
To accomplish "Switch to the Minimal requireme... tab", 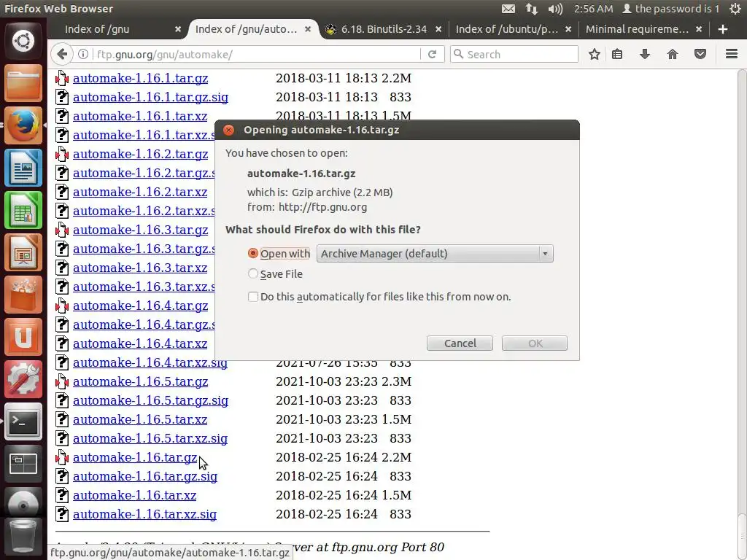I will coord(637,29).
